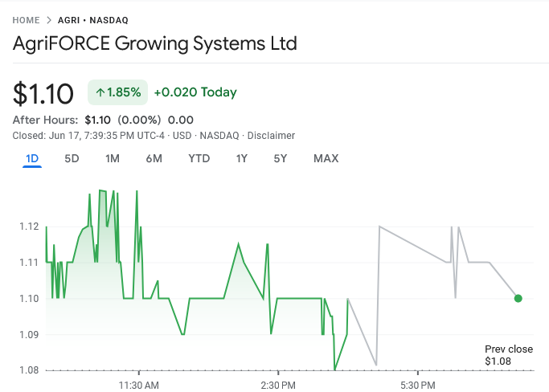Viewport: 549px width, 392px height.
Task: Click the 5:30 PM time axis label
Action: (417, 384)
